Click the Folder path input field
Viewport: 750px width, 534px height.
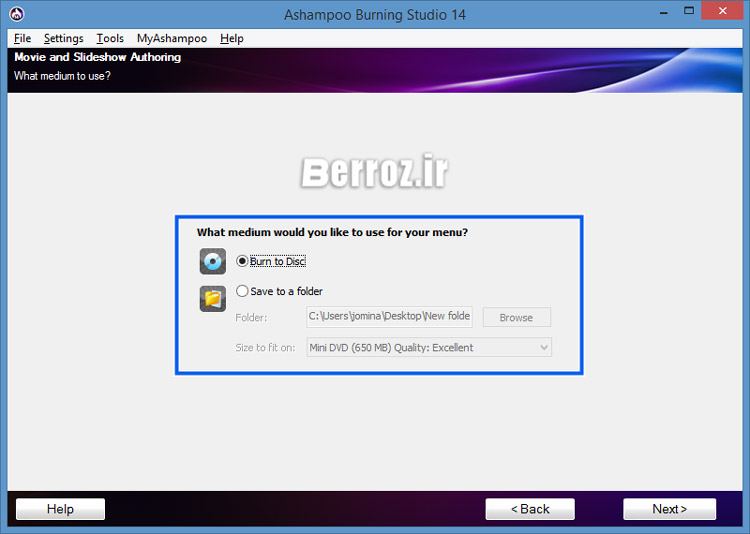click(x=389, y=317)
